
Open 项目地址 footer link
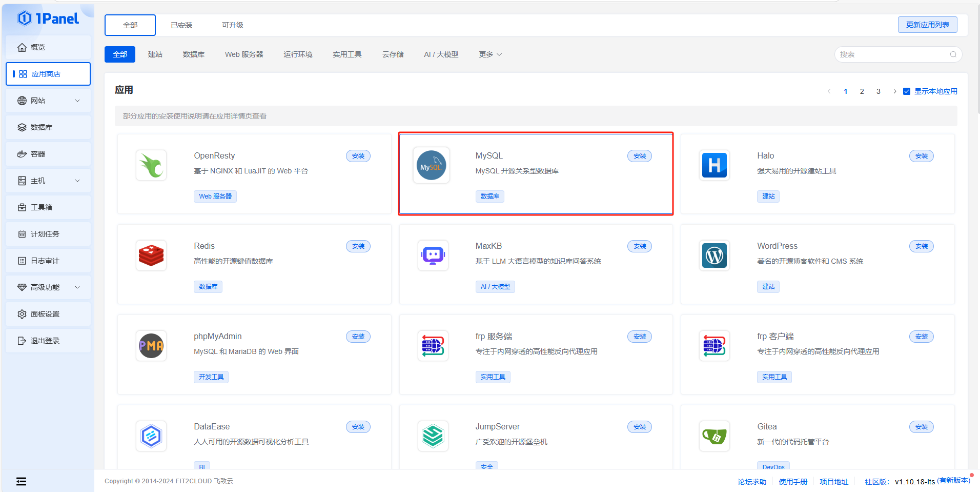tap(834, 482)
